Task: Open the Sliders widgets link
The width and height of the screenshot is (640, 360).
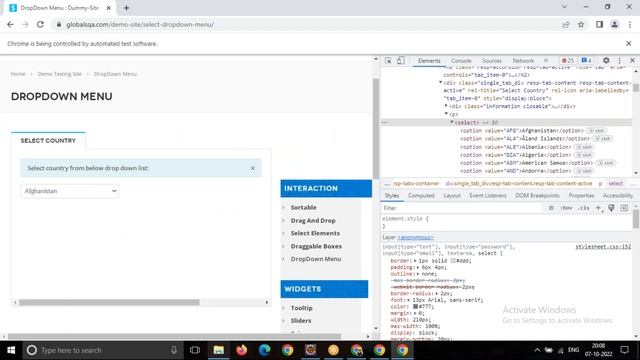Action: pos(301,320)
